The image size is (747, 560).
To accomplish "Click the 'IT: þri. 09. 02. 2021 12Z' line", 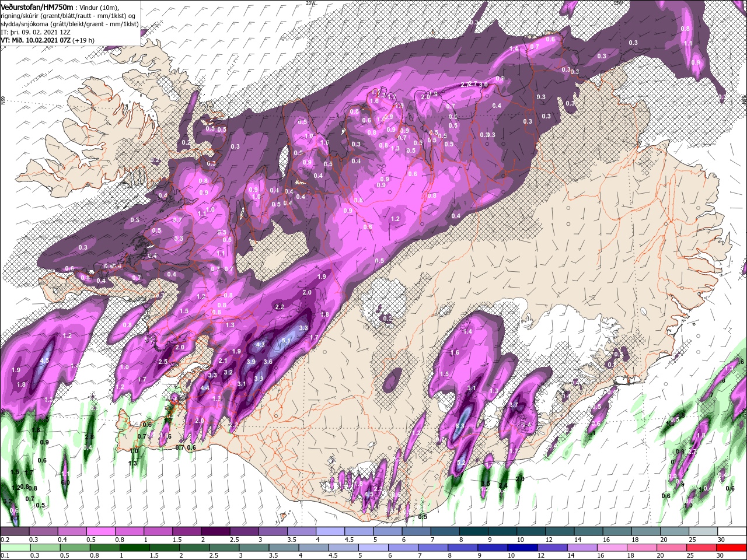I will click(x=34, y=32).
